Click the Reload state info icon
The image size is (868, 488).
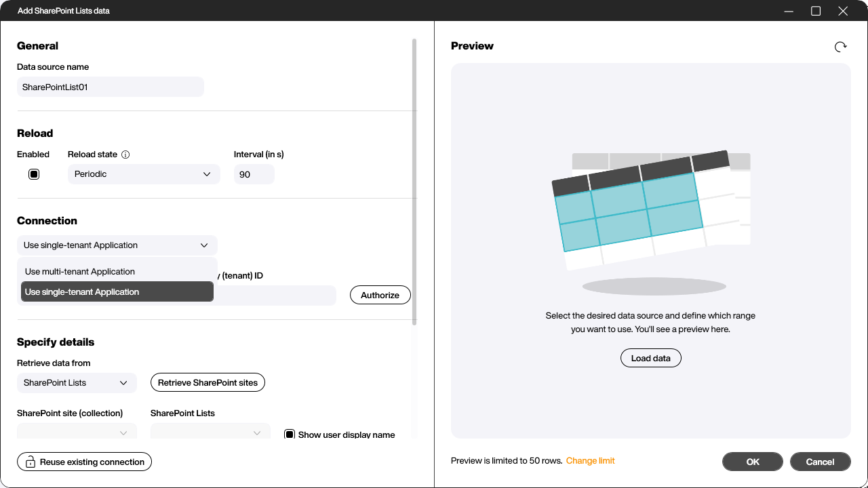click(125, 155)
